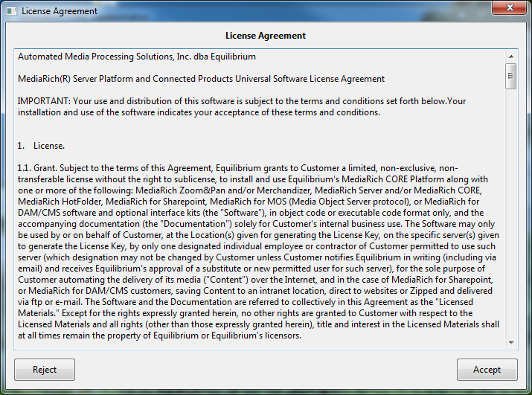The image size is (532, 395).
Task: Click the line starting "Customer automating the delivery"
Action: 255,280
